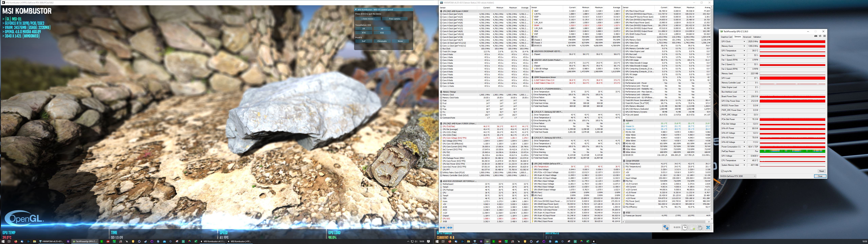Switch to MSI Kombustor v4.1.1 taskbar window
868x244 pixels.
pyautogui.click(x=213, y=241)
